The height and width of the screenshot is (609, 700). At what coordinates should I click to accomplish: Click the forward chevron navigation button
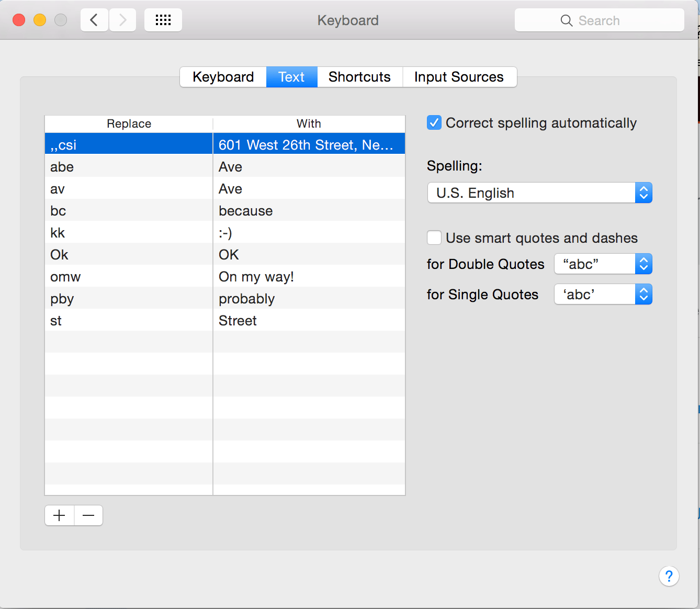123,20
